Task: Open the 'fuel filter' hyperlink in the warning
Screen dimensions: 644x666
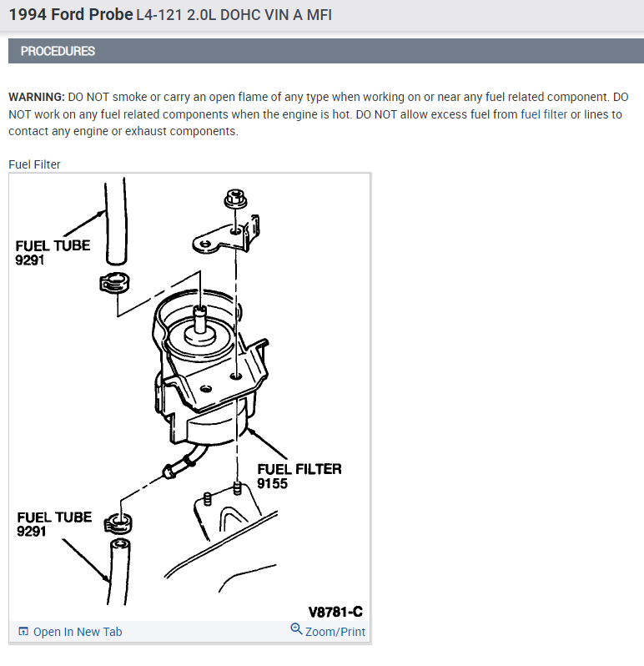Action: coord(543,114)
